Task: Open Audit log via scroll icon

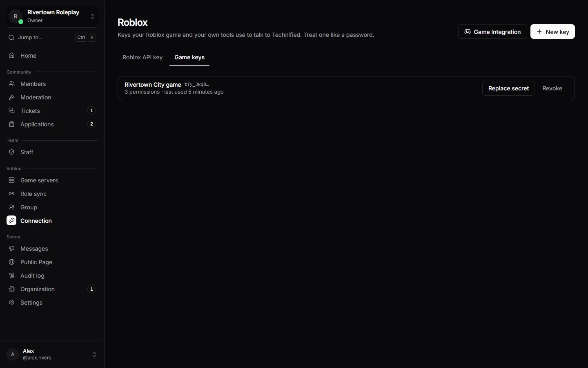Action: pos(12,276)
